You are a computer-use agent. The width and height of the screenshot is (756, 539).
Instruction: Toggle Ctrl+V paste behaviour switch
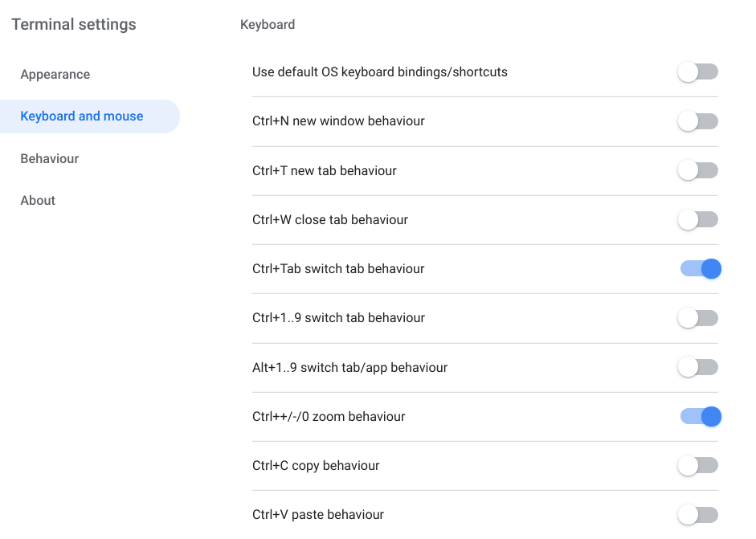tap(697, 514)
